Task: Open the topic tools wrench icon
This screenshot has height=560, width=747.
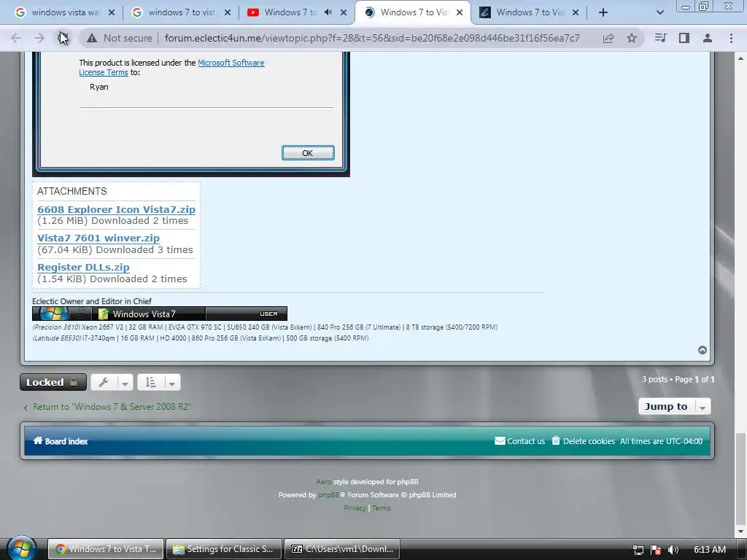Action: [104, 382]
